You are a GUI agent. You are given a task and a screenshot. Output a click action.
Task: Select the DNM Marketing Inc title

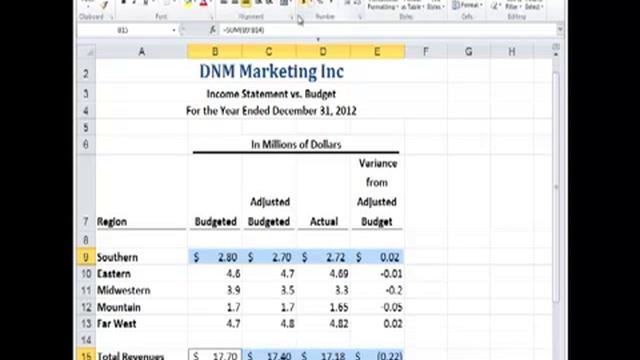coord(271,71)
